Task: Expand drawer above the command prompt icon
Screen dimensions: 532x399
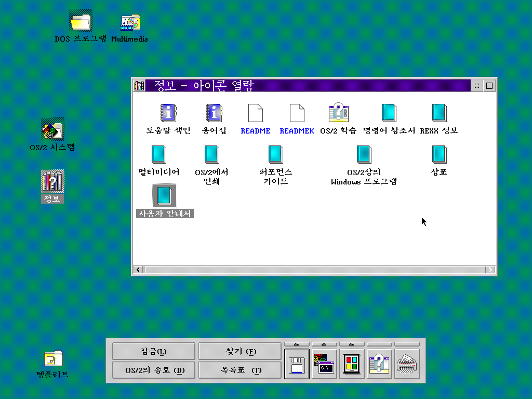Action: point(324,344)
